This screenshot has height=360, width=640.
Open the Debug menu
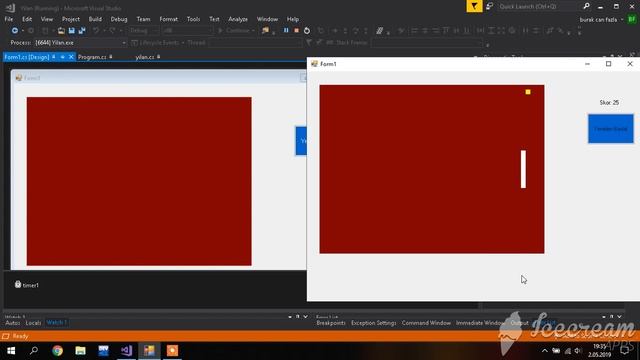pos(119,19)
